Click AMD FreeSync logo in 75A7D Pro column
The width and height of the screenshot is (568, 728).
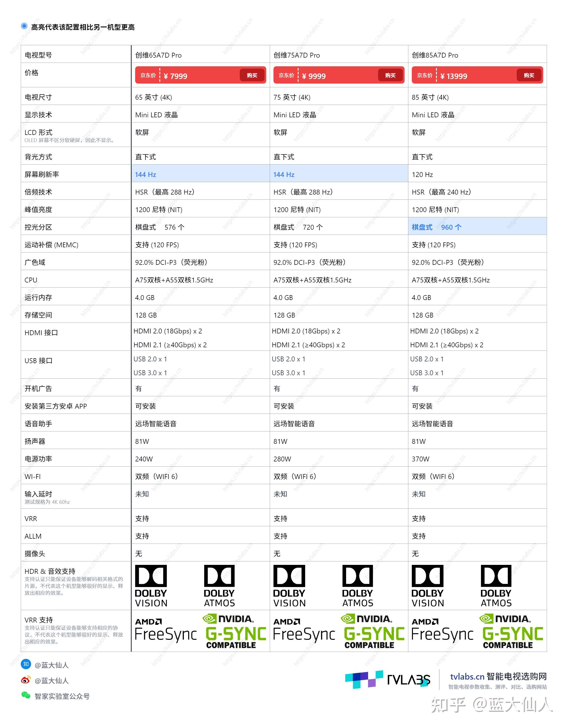[x=304, y=631]
